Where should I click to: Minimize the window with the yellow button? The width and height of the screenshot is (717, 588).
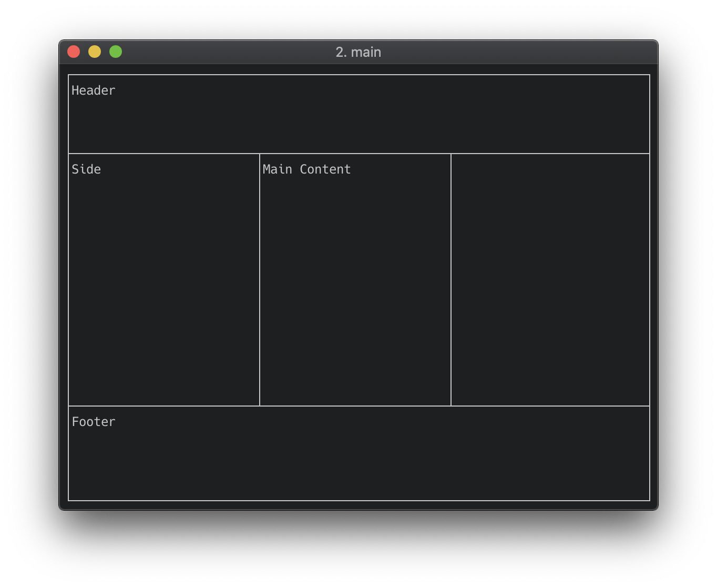point(95,52)
